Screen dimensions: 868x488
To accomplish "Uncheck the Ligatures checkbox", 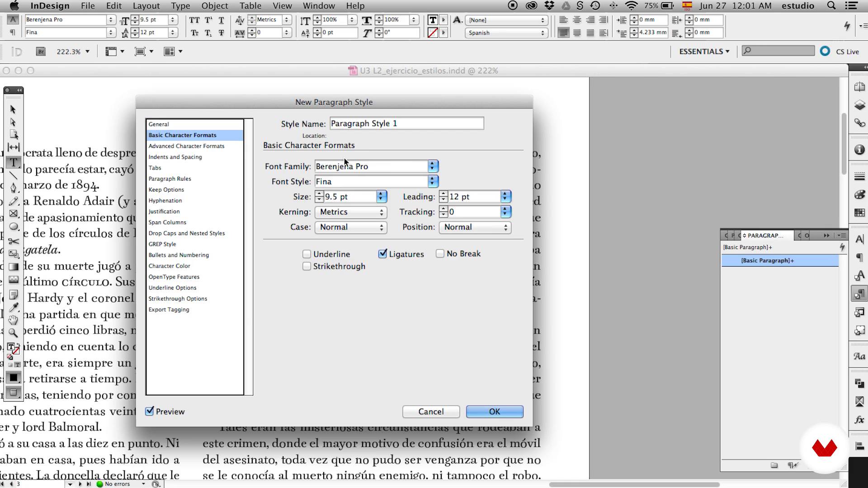I will pyautogui.click(x=383, y=254).
